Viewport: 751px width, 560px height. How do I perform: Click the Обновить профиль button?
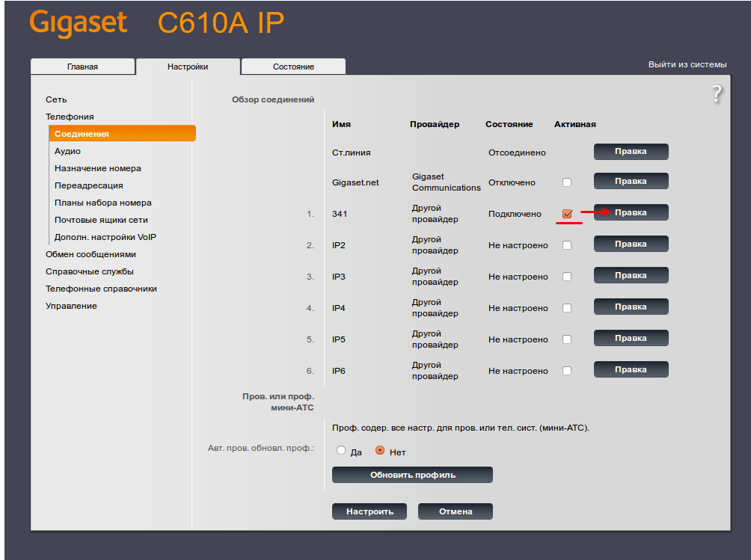[412, 475]
